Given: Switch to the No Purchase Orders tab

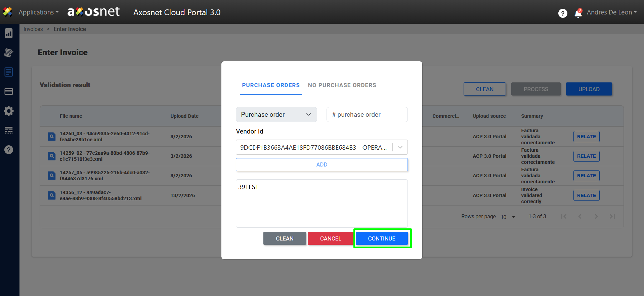Looking at the screenshot, I should click(342, 85).
